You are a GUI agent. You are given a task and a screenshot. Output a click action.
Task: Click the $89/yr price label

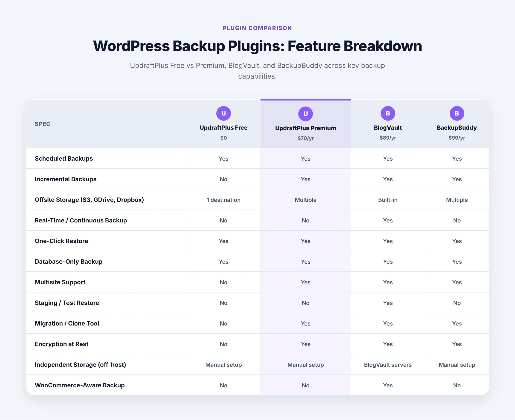click(x=388, y=138)
